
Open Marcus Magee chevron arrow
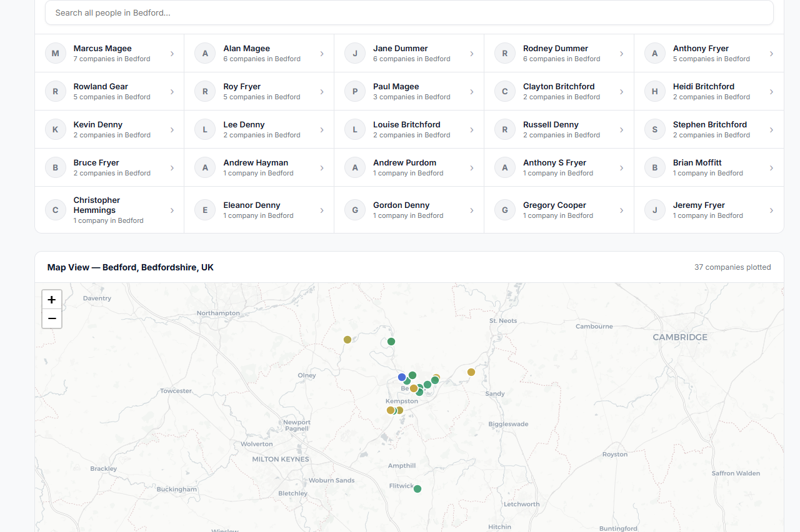pos(172,54)
